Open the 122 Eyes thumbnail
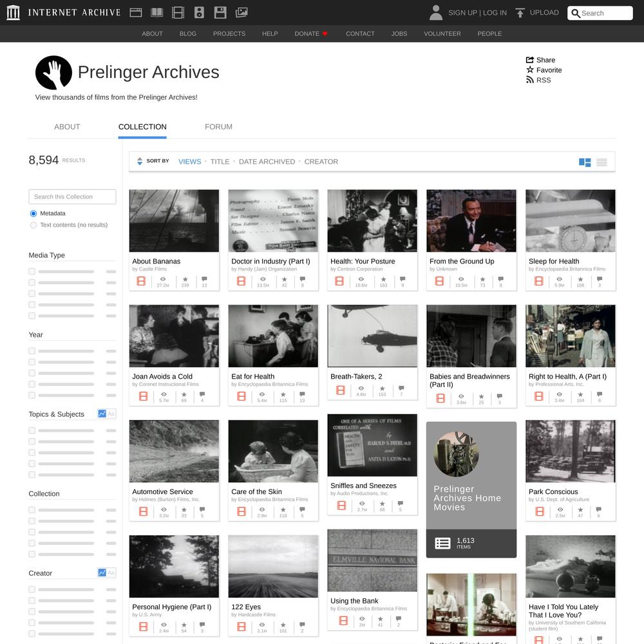Screen dimensions: 644x644 coord(273,566)
